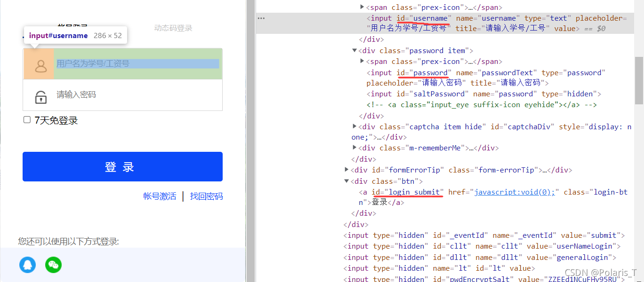Screen dimensions: 644x282
Task: Click the user avatar icon in username field
Action: click(41, 66)
